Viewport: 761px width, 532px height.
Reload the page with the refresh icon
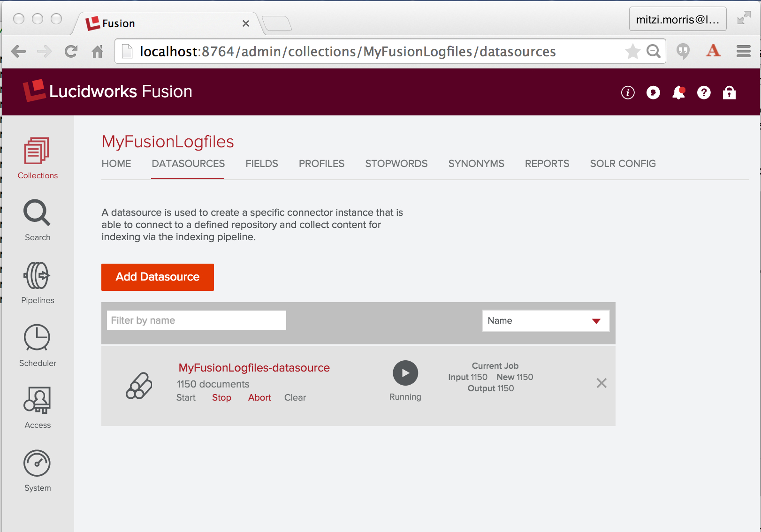[x=71, y=51]
